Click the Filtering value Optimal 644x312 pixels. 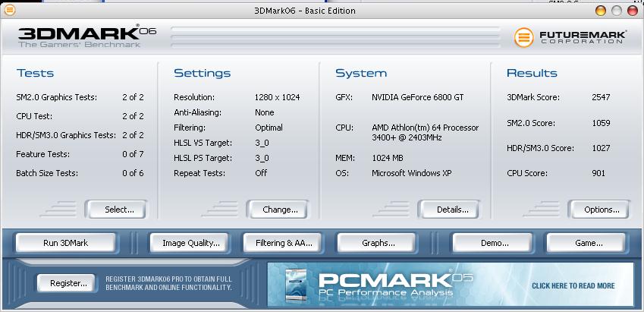pyautogui.click(x=269, y=128)
